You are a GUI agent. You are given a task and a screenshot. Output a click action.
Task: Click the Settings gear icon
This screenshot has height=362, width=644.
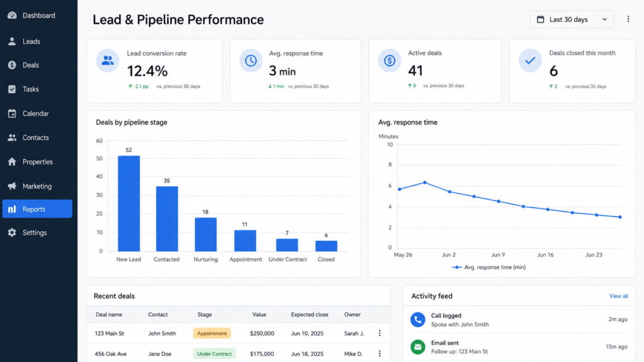coord(12,233)
